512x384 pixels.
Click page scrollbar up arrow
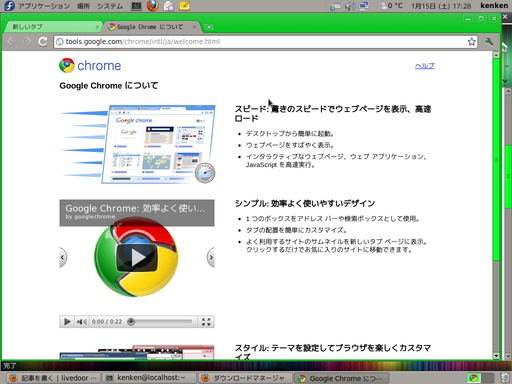496,55
